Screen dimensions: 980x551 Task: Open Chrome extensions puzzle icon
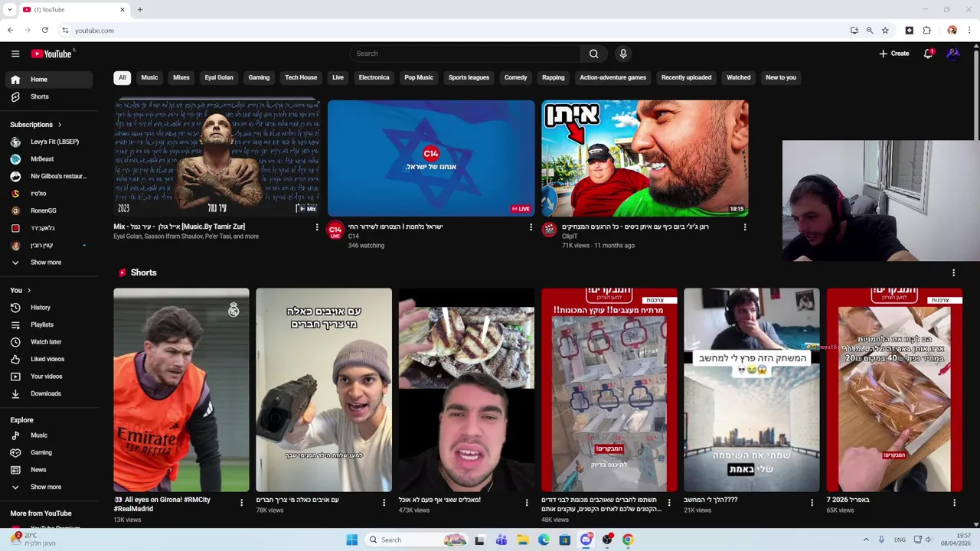(926, 31)
